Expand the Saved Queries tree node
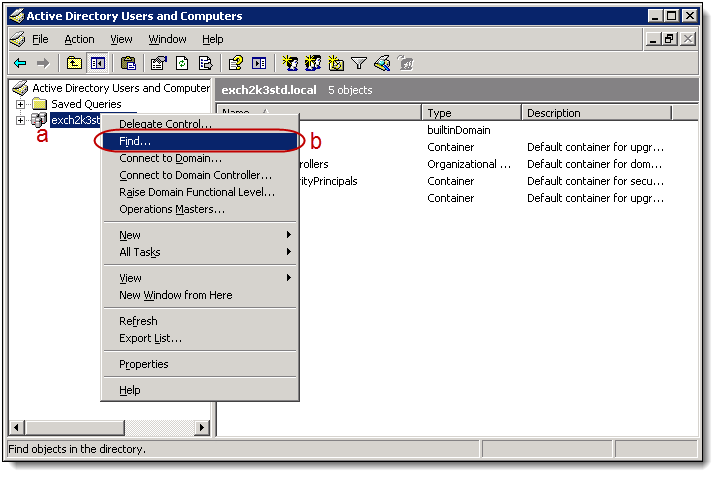Image resolution: width=720 pixels, height=479 pixels. point(20,104)
